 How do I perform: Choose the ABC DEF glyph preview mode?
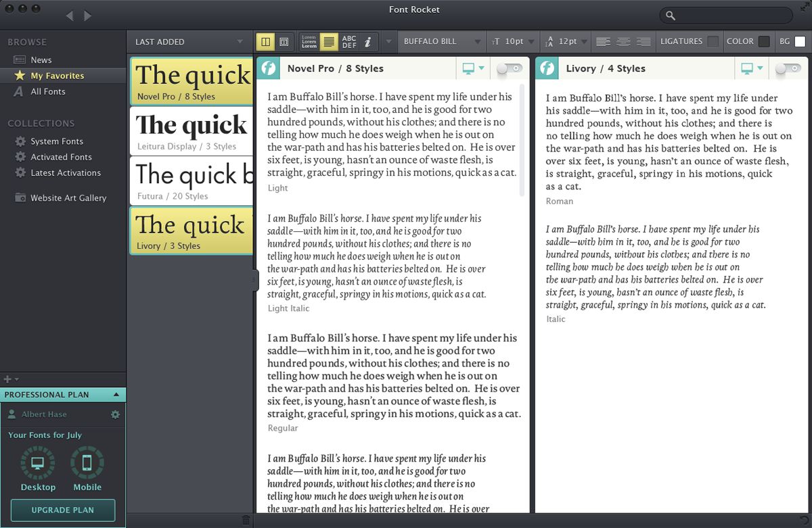click(x=349, y=42)
